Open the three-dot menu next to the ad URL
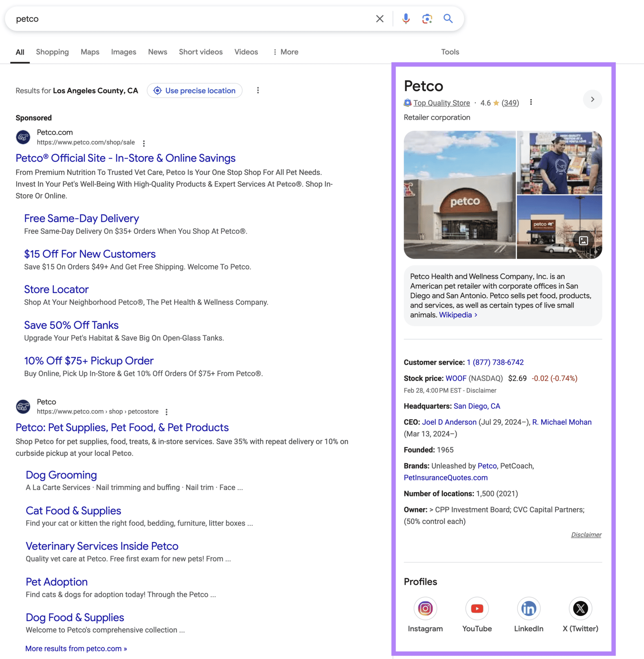This screenshot has width=644, height=659. click(144, 143)
